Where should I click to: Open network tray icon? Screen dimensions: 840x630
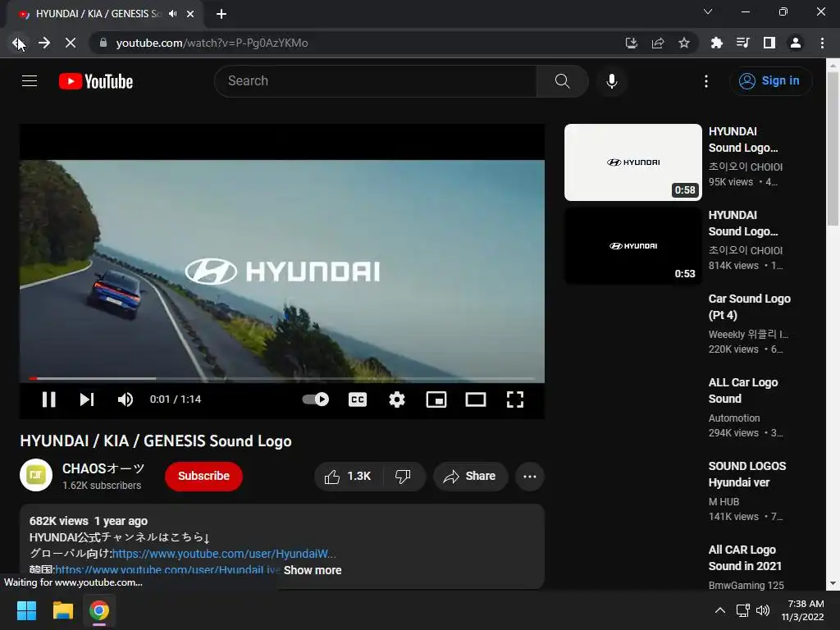pyautogui.click(x=742, y=610)
